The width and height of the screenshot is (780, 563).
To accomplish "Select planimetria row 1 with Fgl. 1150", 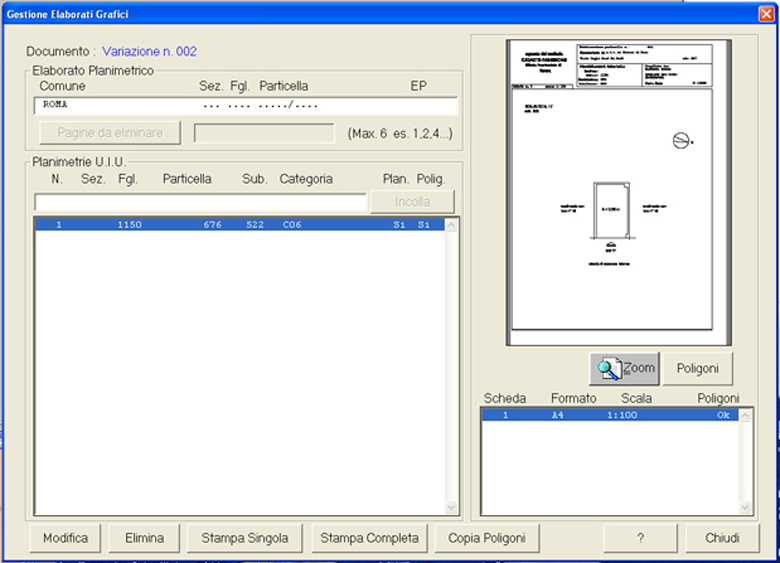I will pos(240,225).
